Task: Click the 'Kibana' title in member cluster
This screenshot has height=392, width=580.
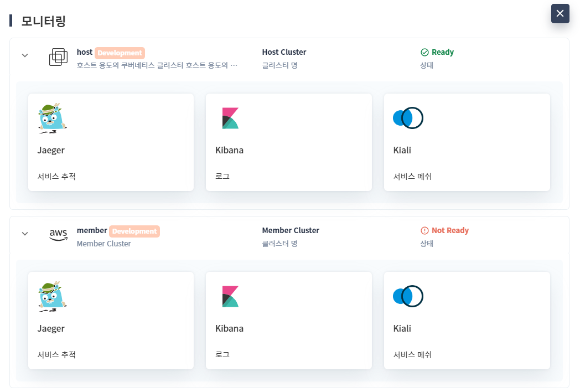Action: 229,328
